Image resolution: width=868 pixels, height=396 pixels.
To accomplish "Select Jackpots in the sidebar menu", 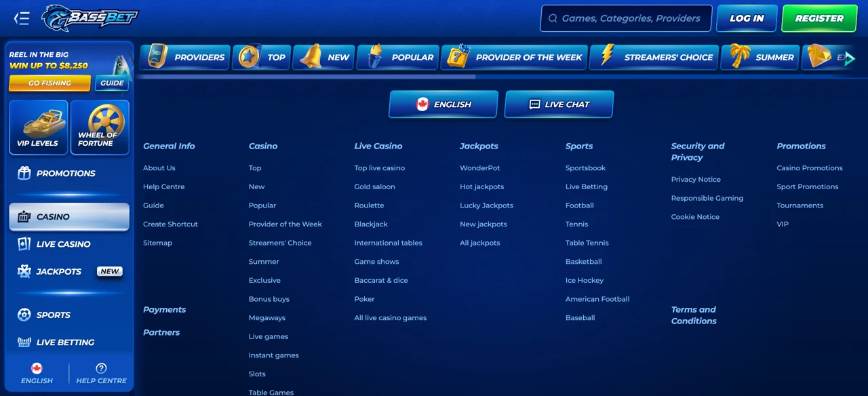I will [x=69, y=271].
